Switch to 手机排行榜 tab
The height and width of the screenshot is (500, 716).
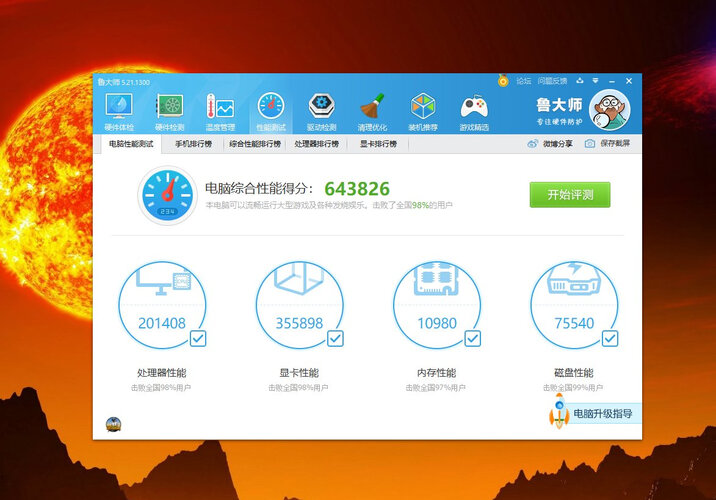click(194, 144)
